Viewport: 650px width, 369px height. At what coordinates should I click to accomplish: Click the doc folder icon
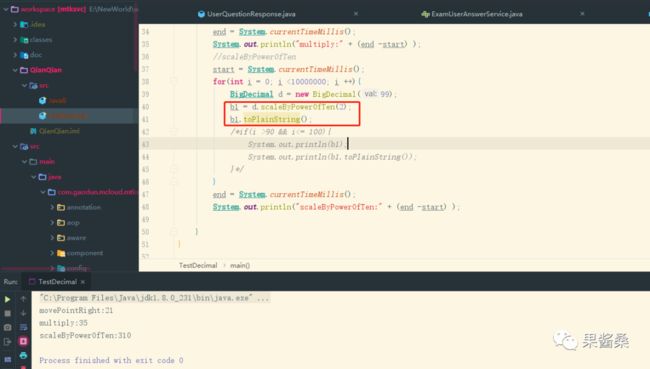pos(24,55)
